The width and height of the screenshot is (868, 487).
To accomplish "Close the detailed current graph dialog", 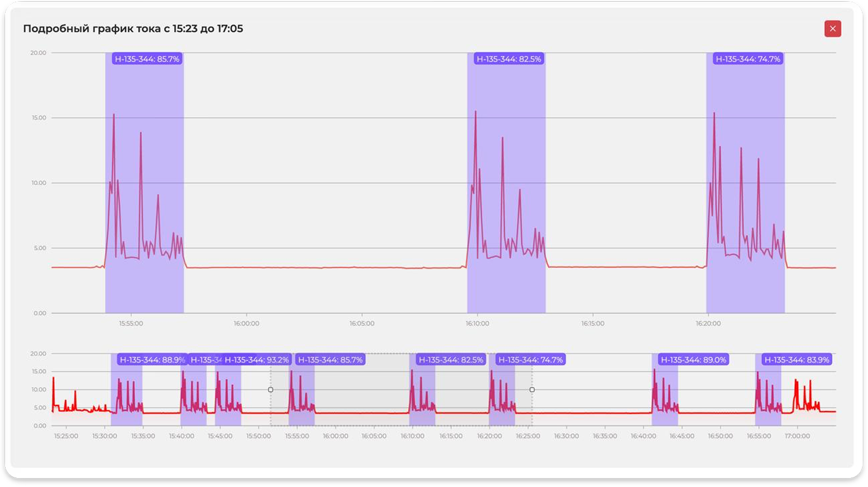I will tap(832, 29).
